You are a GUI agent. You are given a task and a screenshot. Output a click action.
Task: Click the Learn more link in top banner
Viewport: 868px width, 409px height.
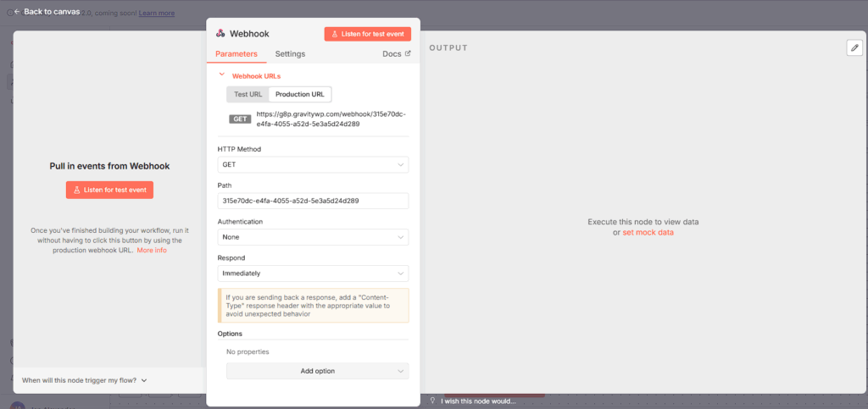pyautogui.click(x=157, y=12)
